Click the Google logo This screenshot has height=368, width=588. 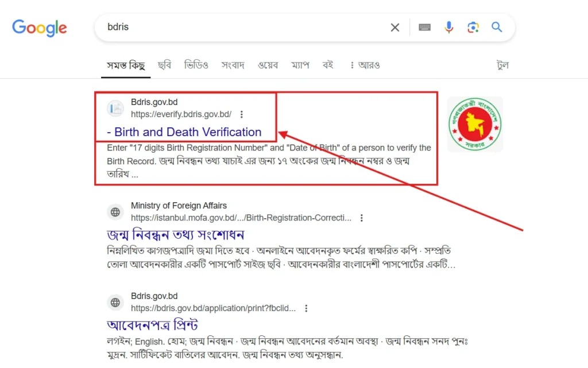pos(39,28)
